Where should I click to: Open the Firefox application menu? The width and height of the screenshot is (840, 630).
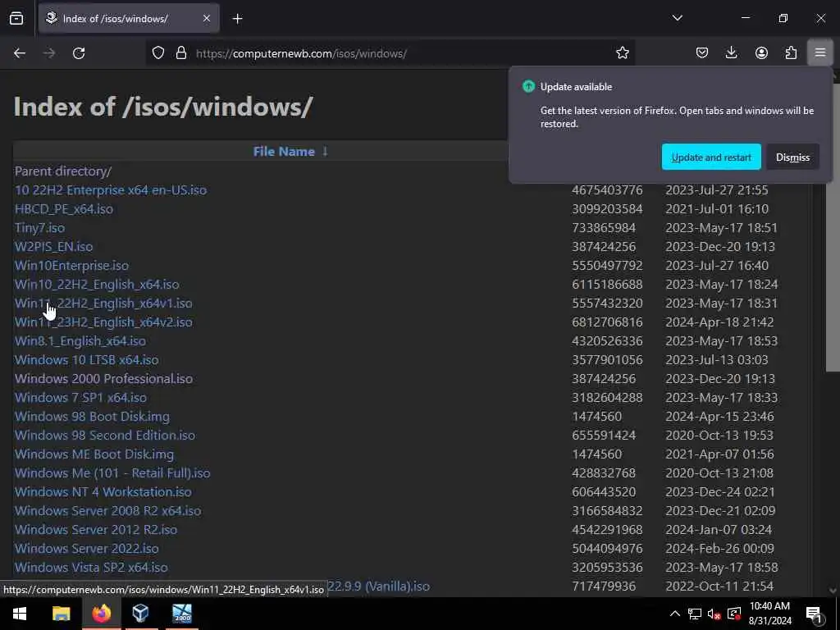[820, 52]
